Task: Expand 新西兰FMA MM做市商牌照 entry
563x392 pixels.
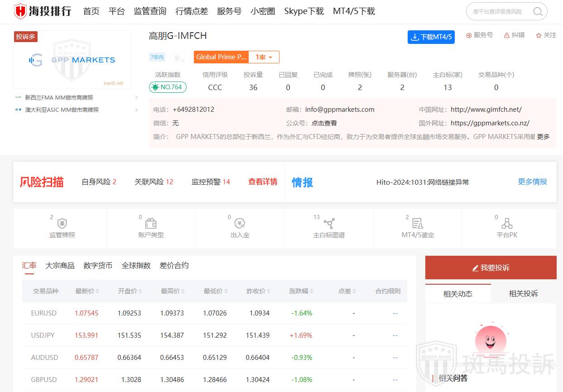Action: click(136, 97)
